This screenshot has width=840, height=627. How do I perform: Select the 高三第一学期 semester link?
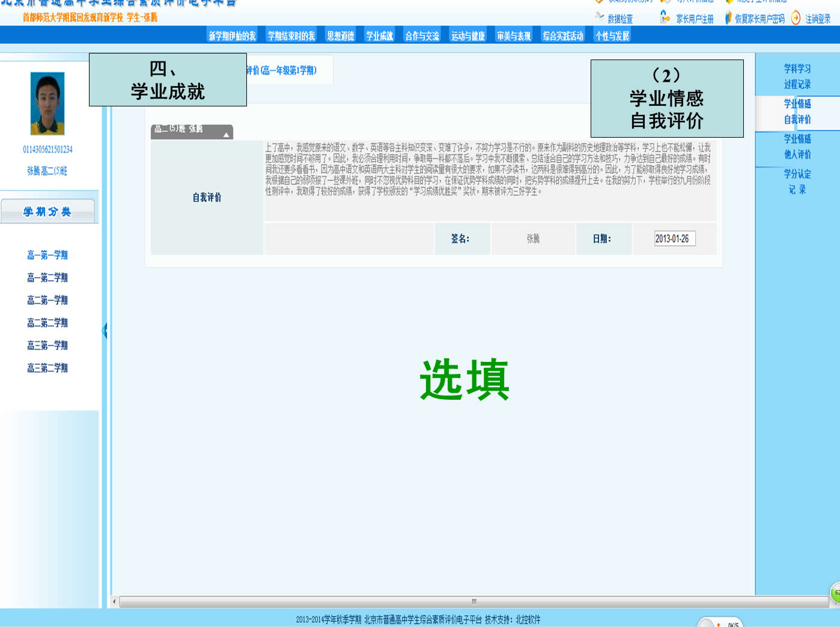point(47,345)
